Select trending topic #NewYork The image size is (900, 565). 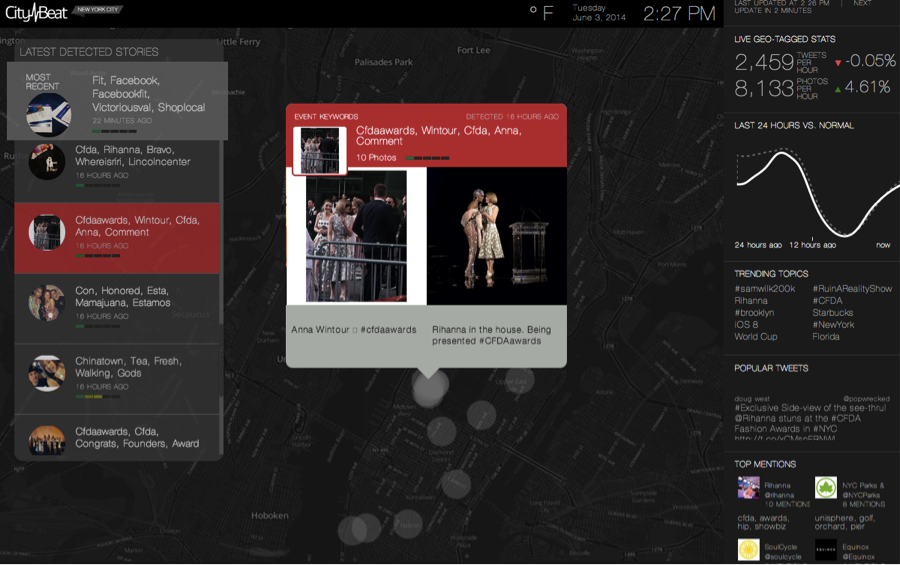click(833, 324)
